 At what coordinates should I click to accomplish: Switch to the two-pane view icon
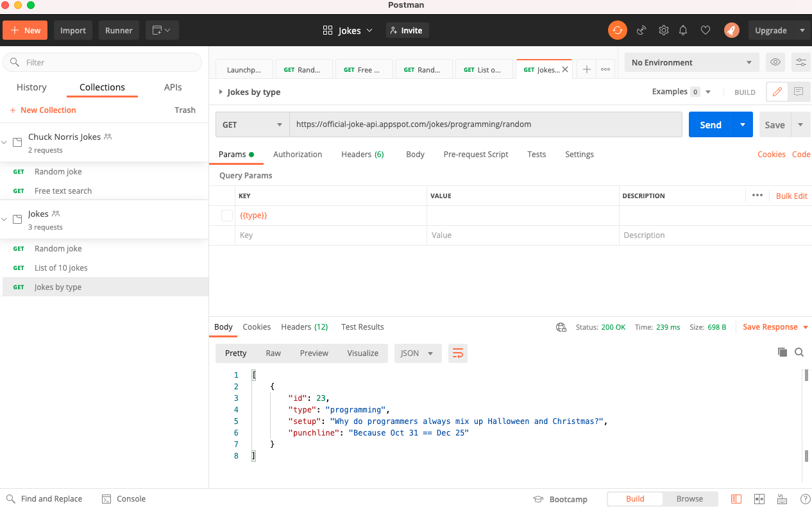pyautogui.click(x=759, y=499)
